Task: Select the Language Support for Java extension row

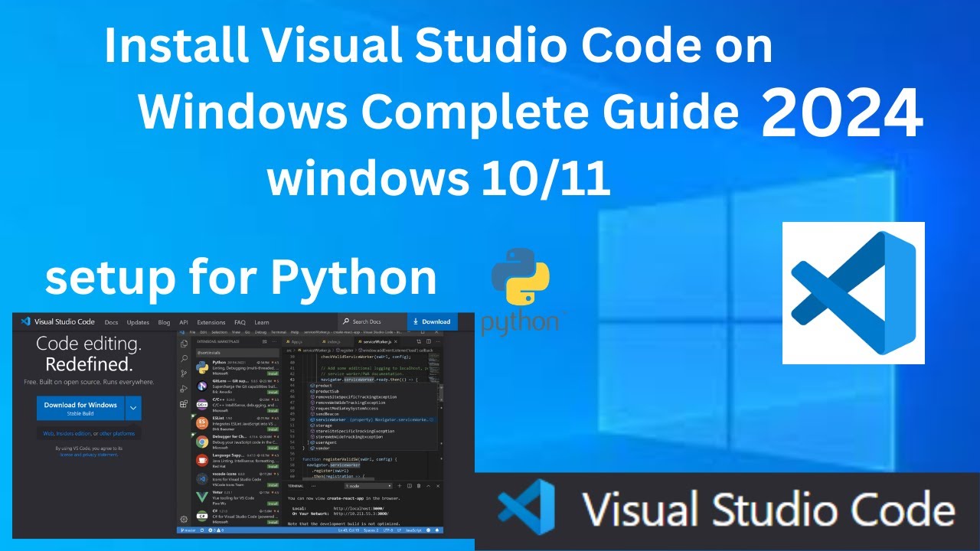Action: coord(237,460)
